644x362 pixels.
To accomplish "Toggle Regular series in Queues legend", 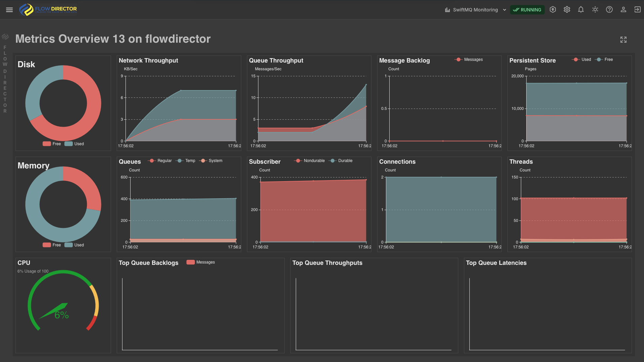I will 160,161.
